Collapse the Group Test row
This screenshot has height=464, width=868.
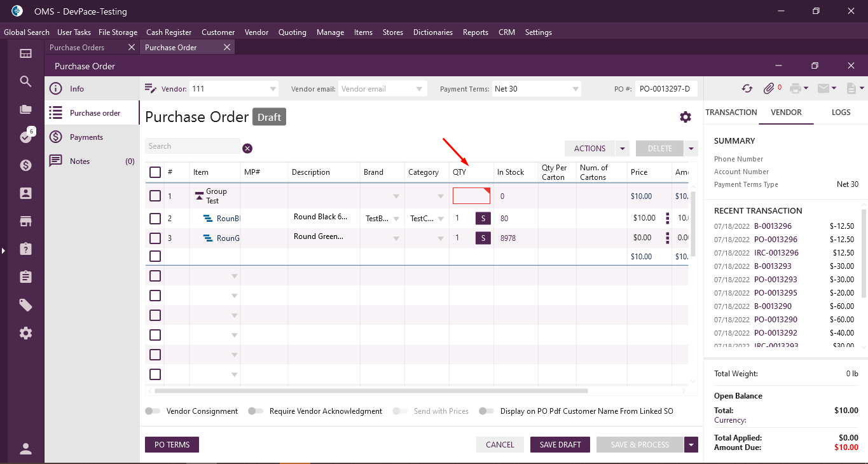pos(199,196)
